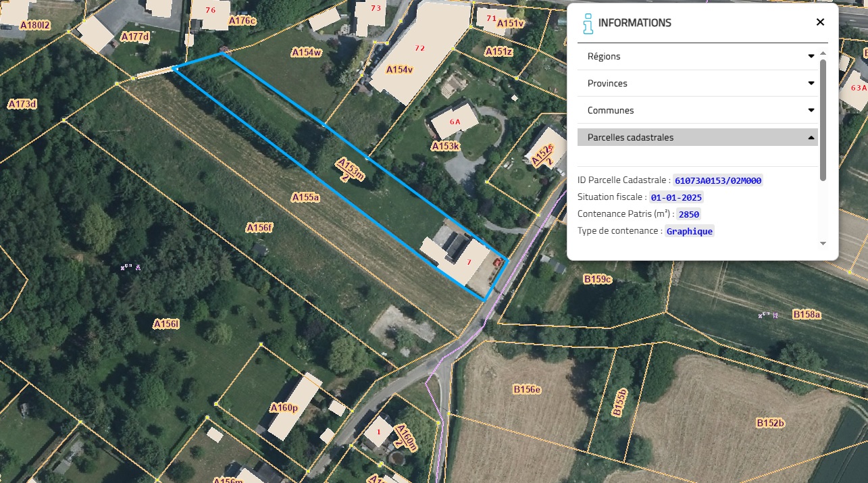Open the Communes accordion header

coord(697,110)
